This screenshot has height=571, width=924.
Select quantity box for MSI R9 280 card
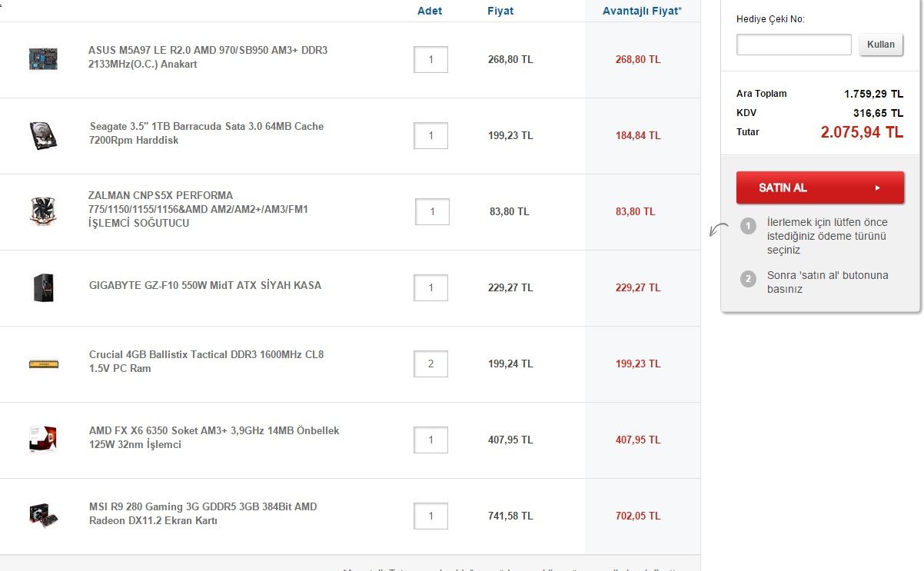pyautogui.click(x=430, y=516)
